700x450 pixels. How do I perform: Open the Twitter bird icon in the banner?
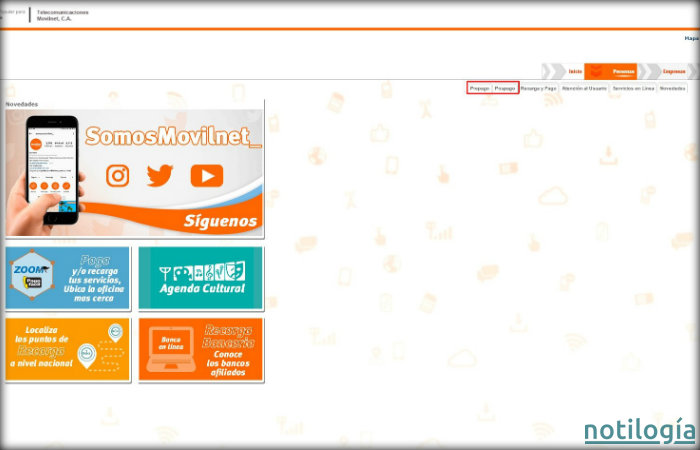click(x=160, y=175)
